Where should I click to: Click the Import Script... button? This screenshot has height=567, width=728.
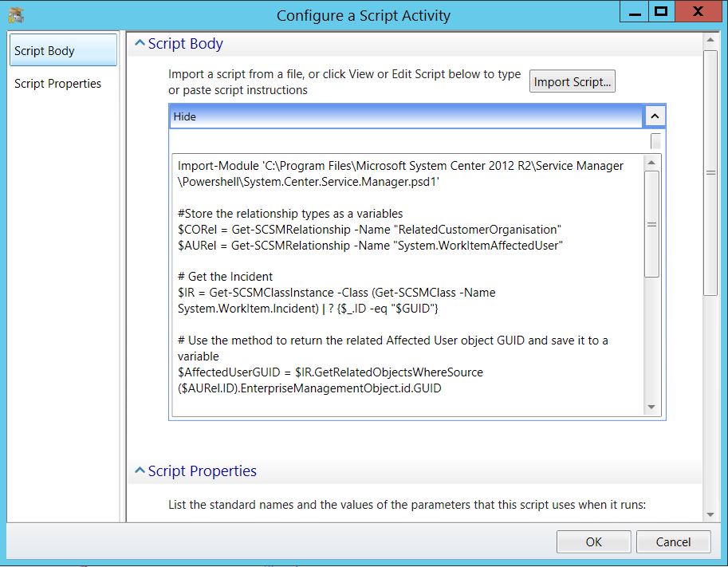point(572,81)
